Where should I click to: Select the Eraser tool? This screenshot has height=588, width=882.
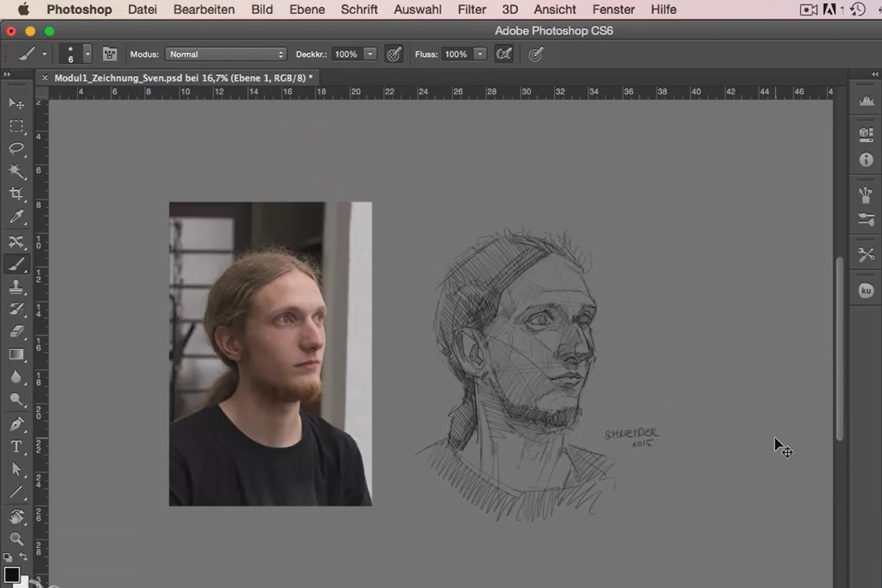[16, 332]
